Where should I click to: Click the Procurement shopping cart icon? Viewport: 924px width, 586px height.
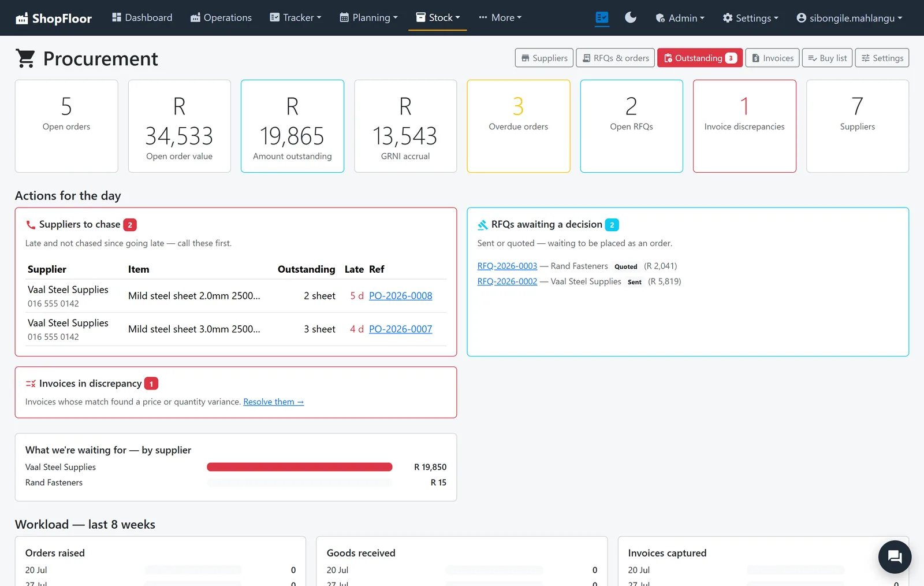tap(25, 58)
